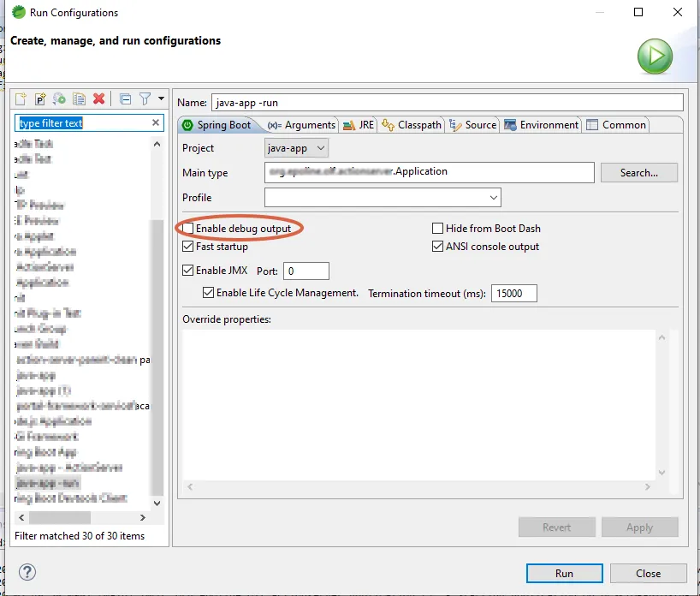Image resolution: width=700 pixels, height=596 pixels.
Task: Toggle ANSI console output checkbox
Action: click(x=437, y=246)
